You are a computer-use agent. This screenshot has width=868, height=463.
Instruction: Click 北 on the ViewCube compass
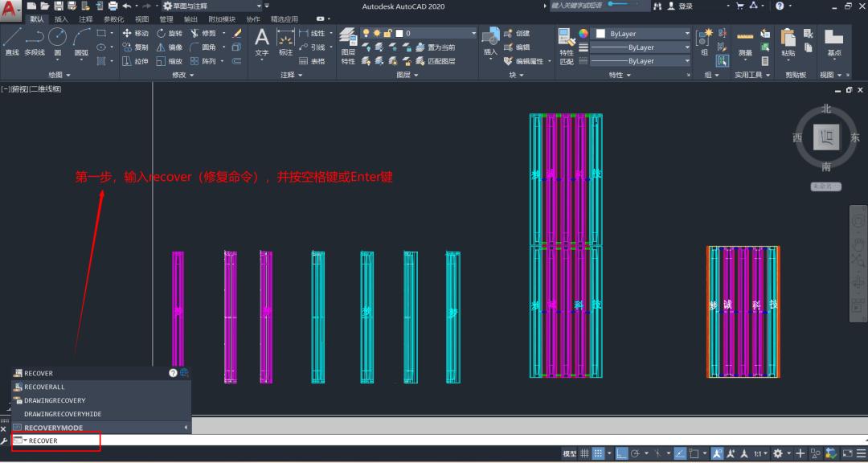click(x=825, y=109)
